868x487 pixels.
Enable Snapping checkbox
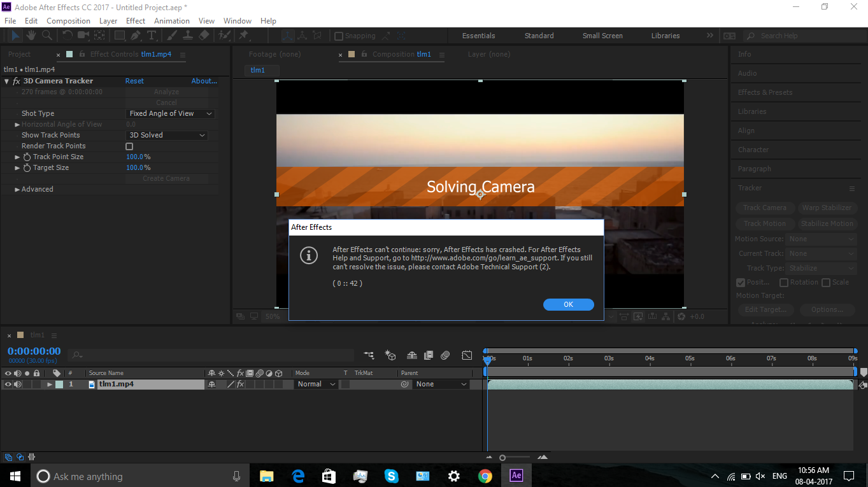point(339,36)
